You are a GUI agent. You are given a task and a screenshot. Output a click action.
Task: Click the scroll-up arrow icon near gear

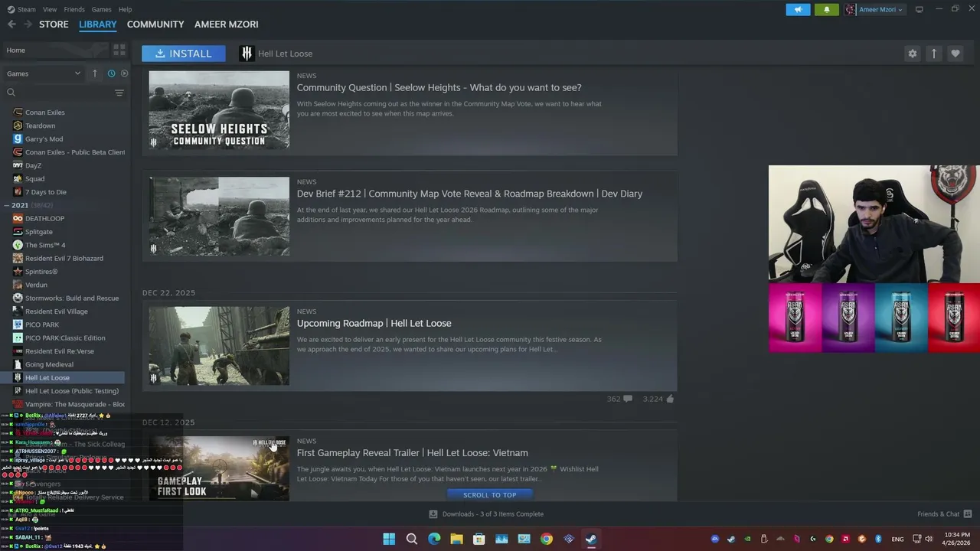pyautogui.click(x=933, y=54)
